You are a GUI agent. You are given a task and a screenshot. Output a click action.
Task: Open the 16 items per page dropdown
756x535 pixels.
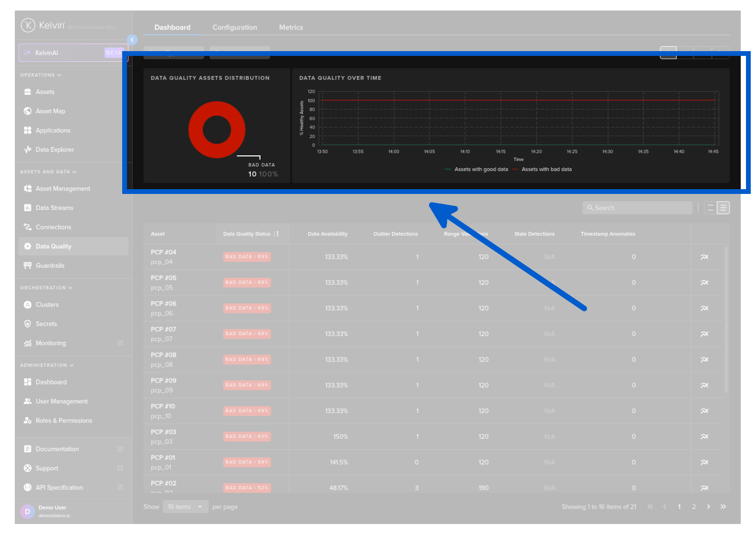pos(185,507)
